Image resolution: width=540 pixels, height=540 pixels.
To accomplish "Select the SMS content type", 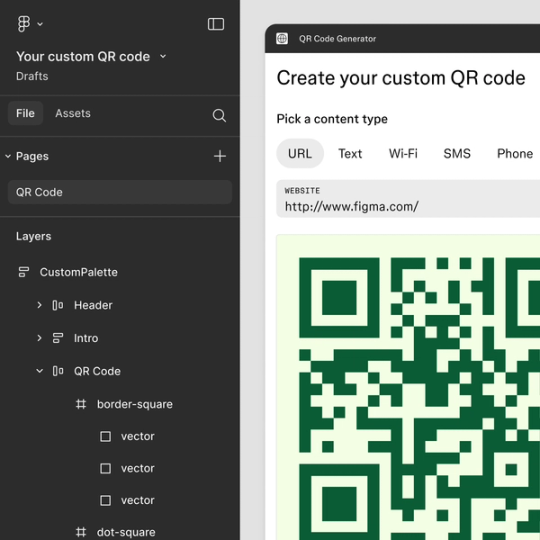I will pyautogui.click(x=457, y=154).
